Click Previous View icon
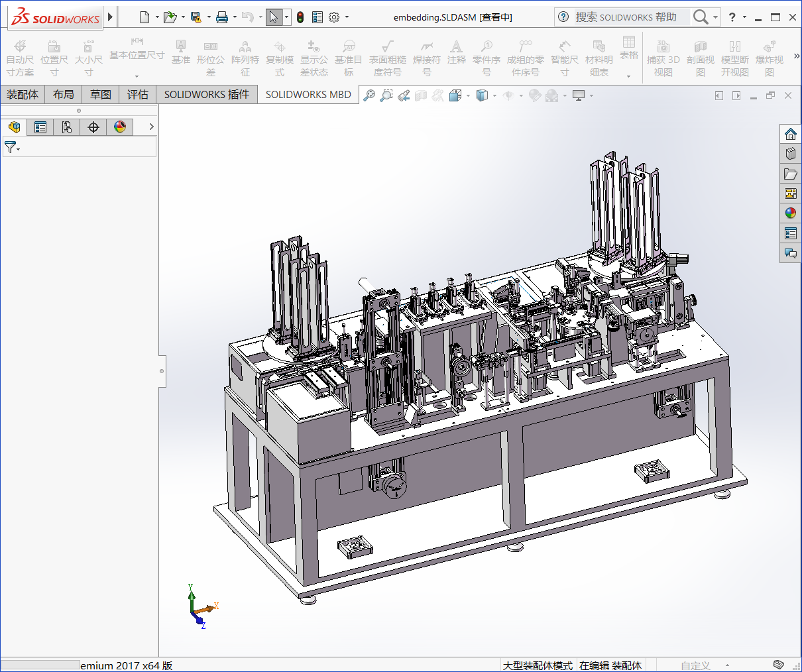 coord(404,95)
